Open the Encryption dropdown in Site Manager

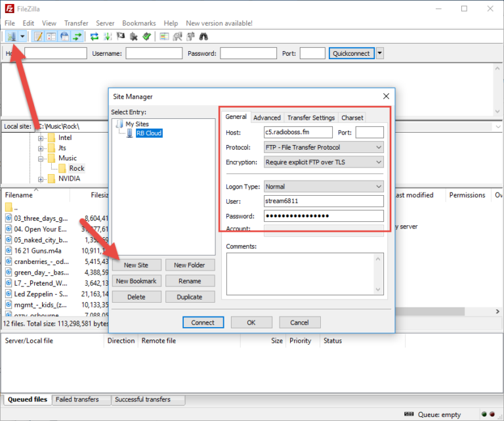tap(324, 162)
